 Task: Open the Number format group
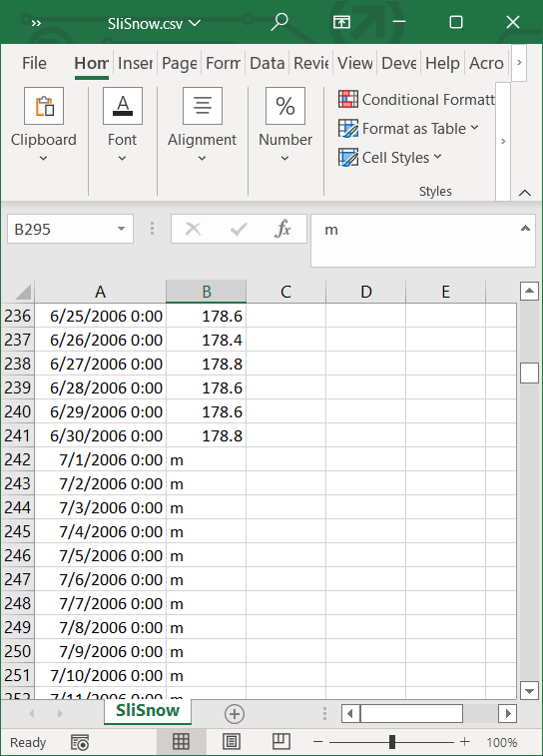click(x=285, y=106)
